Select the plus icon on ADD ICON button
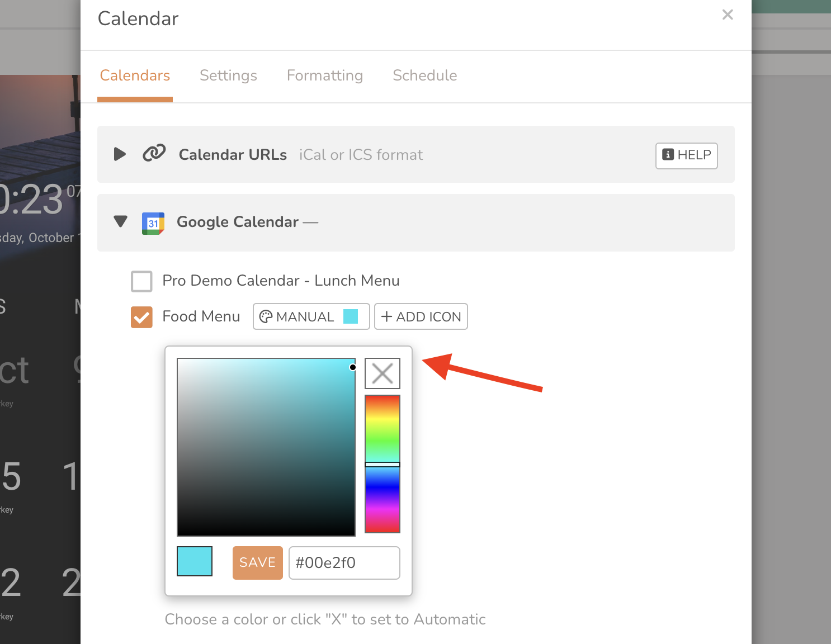This screenshot has width=831, height=644. click(x=387, y=316)
